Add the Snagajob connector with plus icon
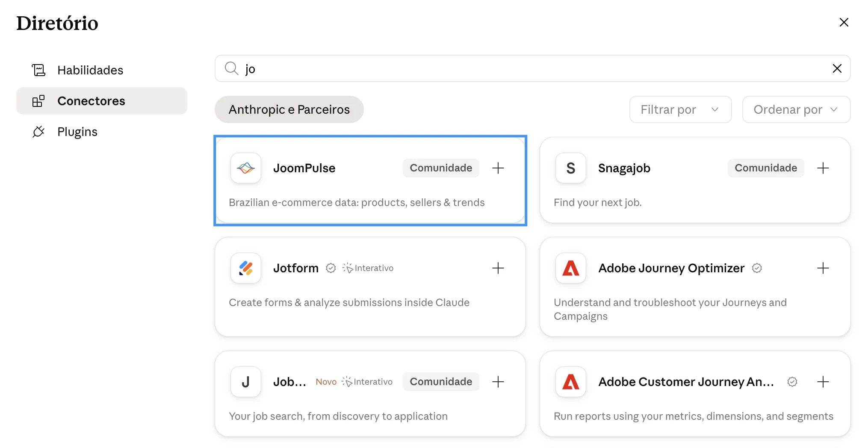Image resolution: width=868 pixels, height=448 pixels. tap(823, 168)
